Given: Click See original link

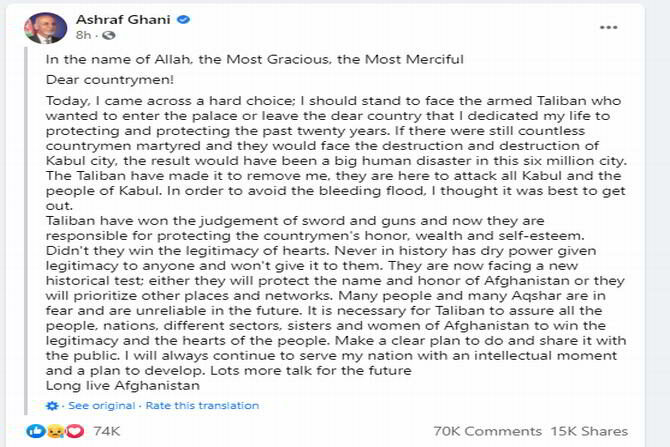Looking at the screenshot, I should click(102, 406).
